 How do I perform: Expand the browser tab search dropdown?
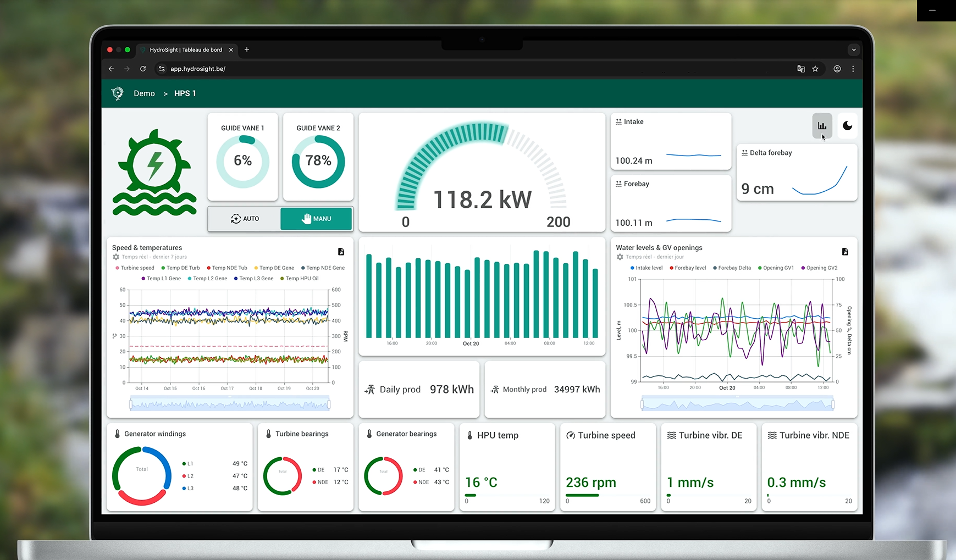(x=853, y=49)
